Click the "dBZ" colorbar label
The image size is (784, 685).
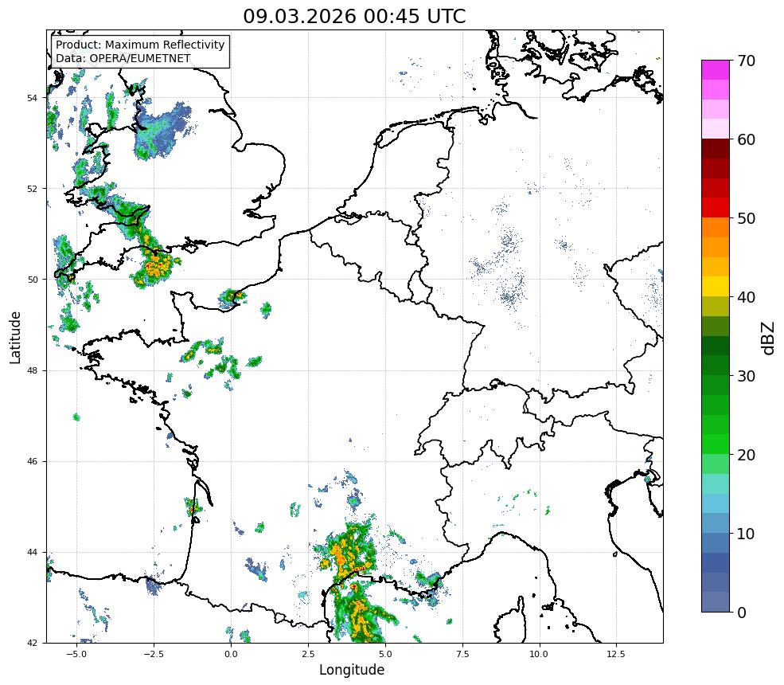pyautogui.click(x=769, y=339)
